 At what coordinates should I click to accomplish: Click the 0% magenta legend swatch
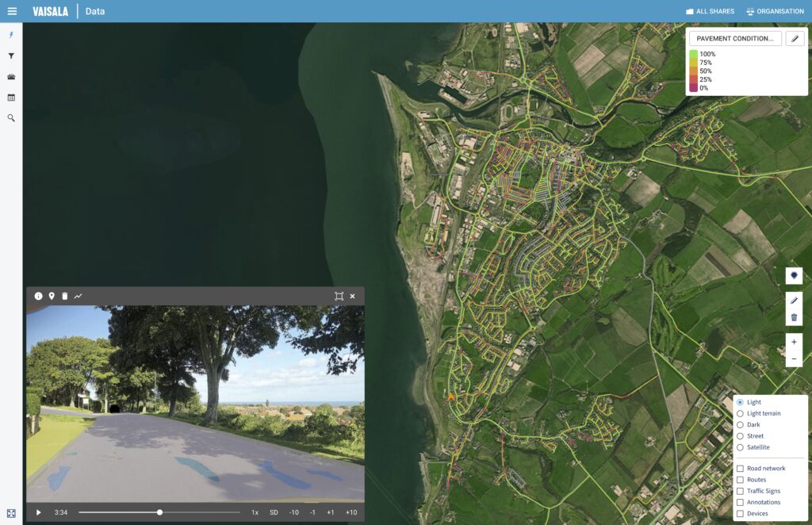click(x=693, y=88)
